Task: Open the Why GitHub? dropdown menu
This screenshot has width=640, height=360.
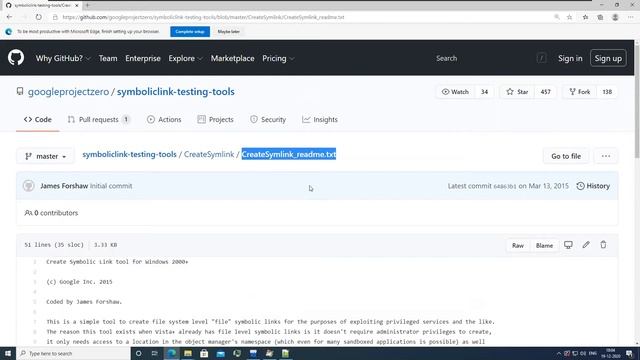Action: [62, 58]
